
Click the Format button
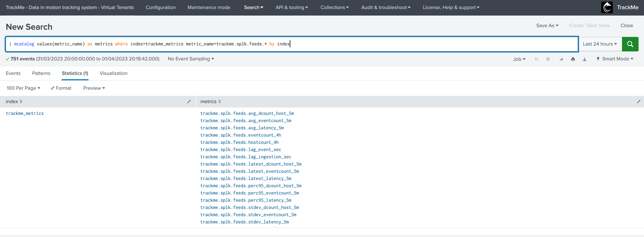[61, 88]
